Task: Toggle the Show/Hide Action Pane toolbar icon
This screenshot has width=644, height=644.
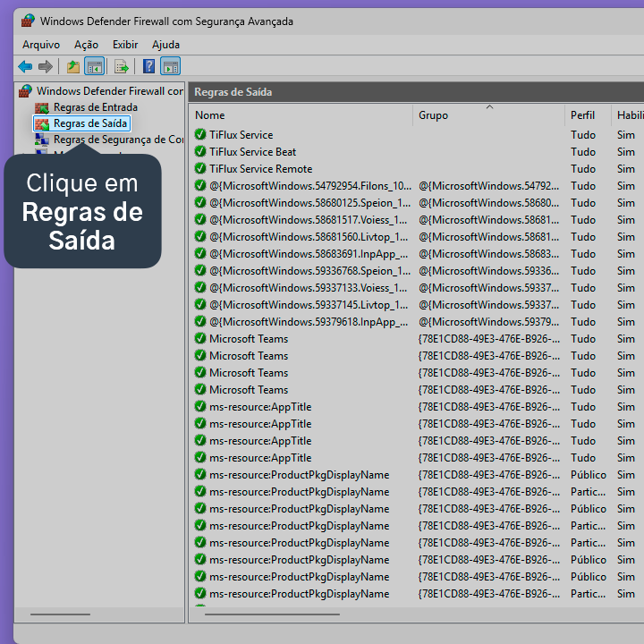Action: click(171, 66)
